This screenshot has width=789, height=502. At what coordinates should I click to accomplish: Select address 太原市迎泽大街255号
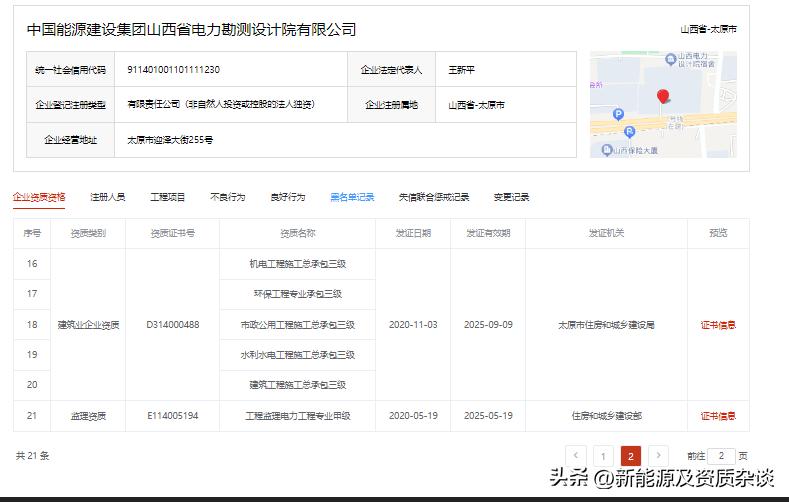(170, 140)
